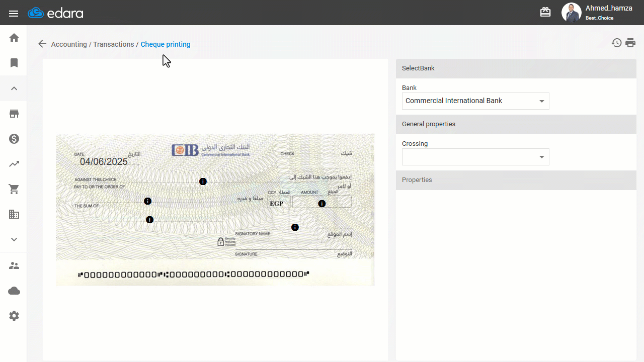Open the history clock icon
644x362 pixels.
click(x=616, y=43)
